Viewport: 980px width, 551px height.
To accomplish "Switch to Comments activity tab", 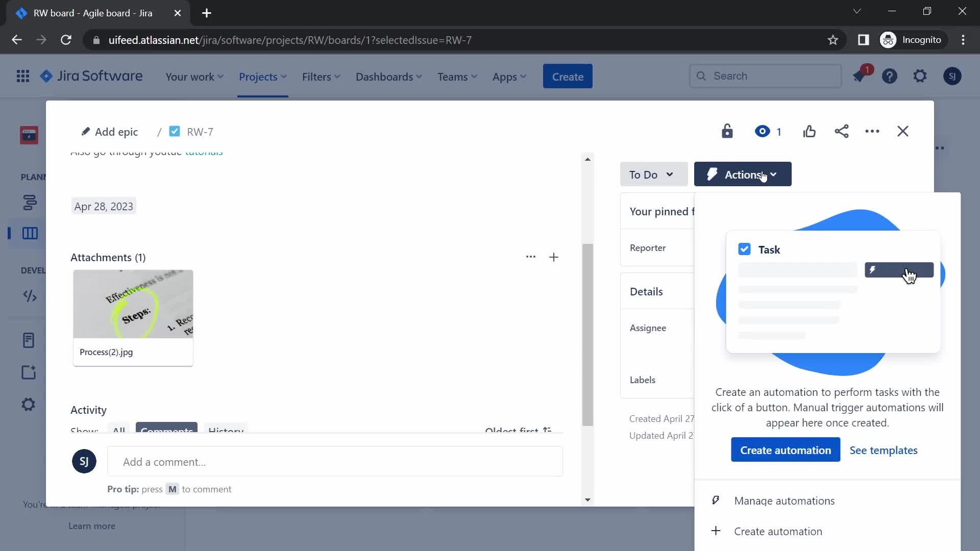I will (x=166, y=428).
